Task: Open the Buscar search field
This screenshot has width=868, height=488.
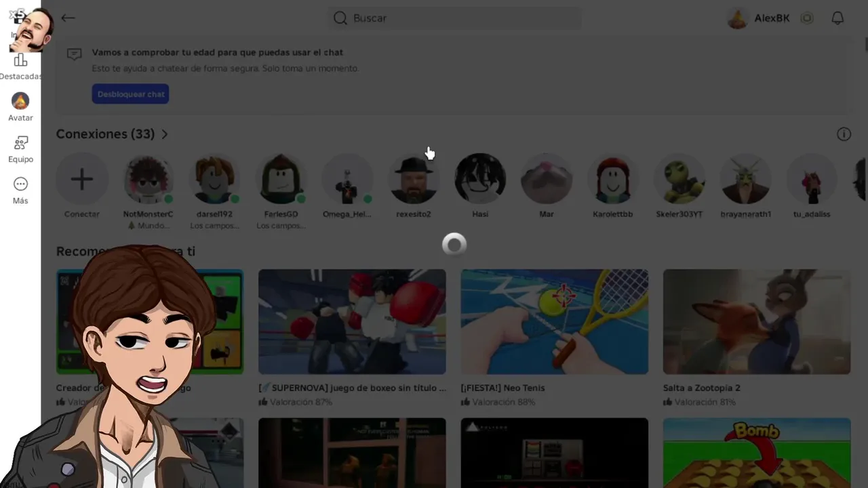Action: pyautogui.click(x=454, y=18)
